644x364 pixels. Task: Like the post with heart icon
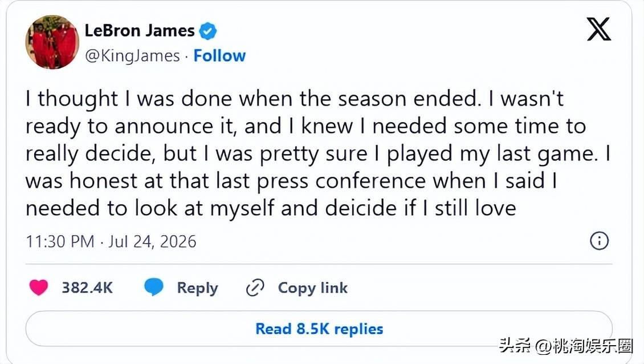39,287
